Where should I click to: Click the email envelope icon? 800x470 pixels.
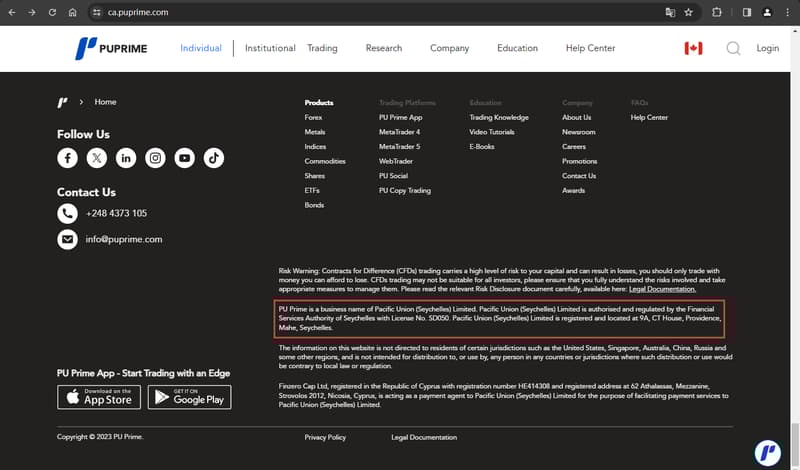pyautogui.click(x=67, y=239)
